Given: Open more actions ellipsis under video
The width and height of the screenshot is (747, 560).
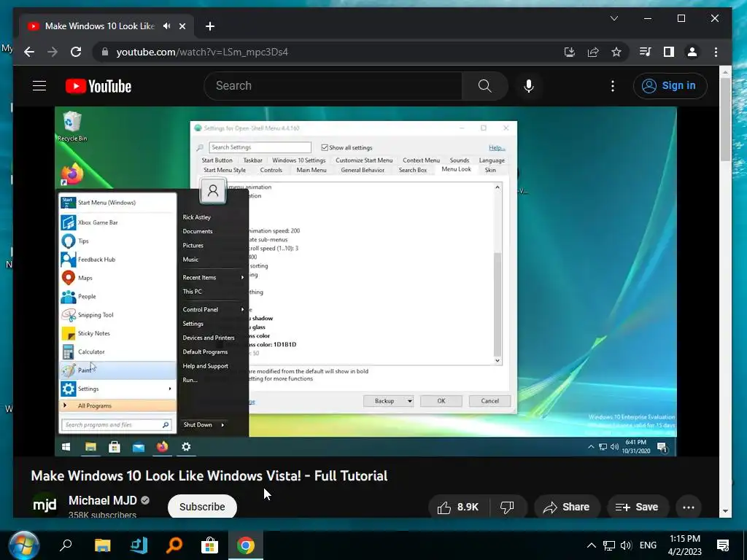Looking at the screenshot, I should pyautogui.click(x=689, y=507).
